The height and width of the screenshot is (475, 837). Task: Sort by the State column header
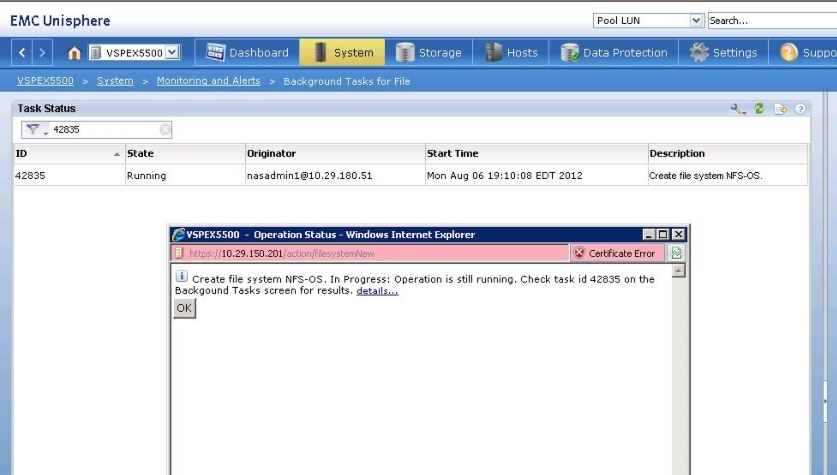click(x=185, y=154)
